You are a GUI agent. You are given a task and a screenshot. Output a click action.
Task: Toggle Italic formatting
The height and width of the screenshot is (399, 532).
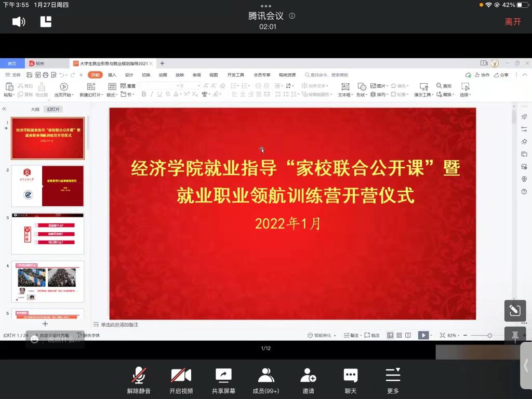(x=152, y=94)
